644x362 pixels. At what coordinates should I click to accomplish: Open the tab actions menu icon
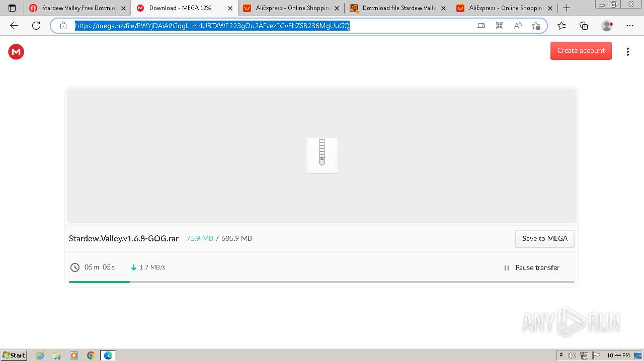[12, 8]
